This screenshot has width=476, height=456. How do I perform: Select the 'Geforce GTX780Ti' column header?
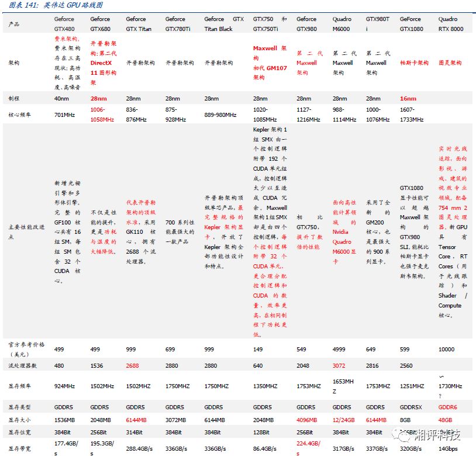pyautogui.click(x=178, y=24)
